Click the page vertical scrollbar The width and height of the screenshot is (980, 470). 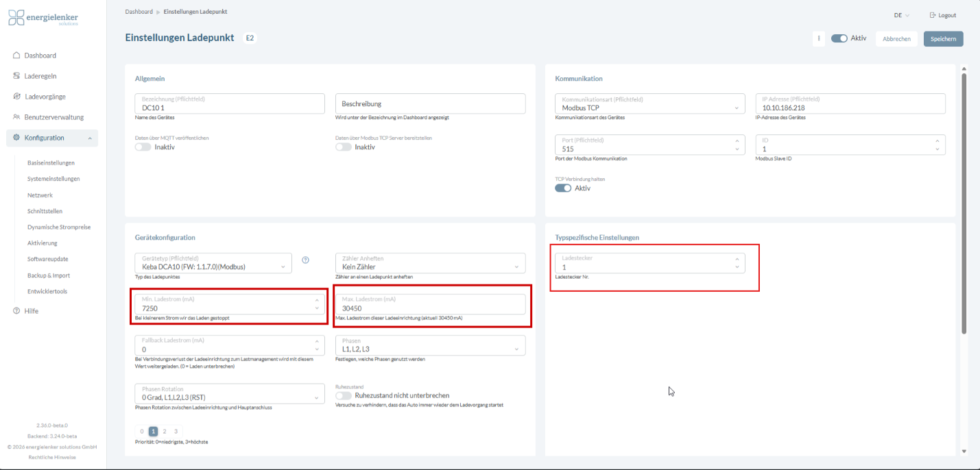[964, 203]
